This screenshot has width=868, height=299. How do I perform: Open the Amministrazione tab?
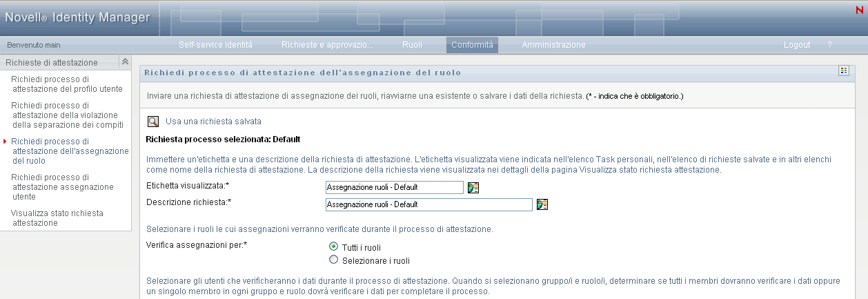click(553, 45)
